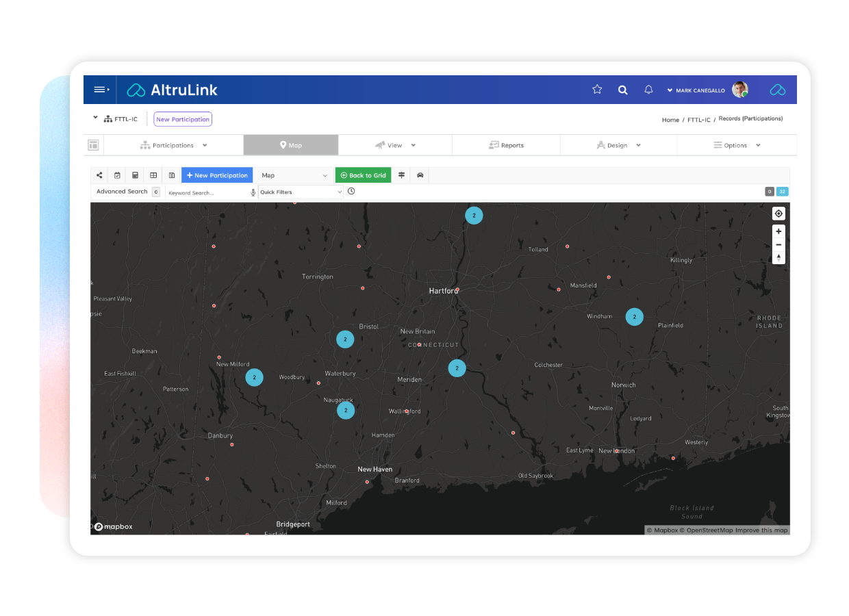Click the calculator toolbar icon
Viewport: 849px width, 616px height.
pyautogui.click(x=136, y=175)
